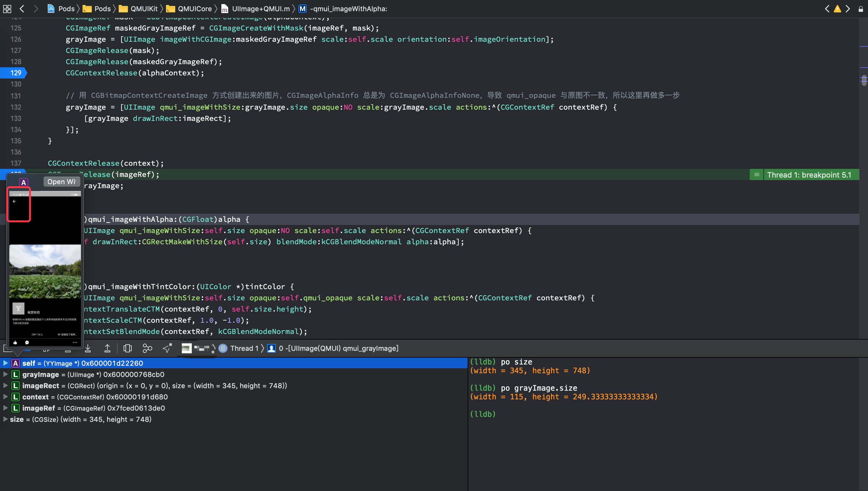Click the yellow warning icon in toolbar
The width and height of the screenshot is (868, 491).
pyautogui.click(x=838, y=9)
